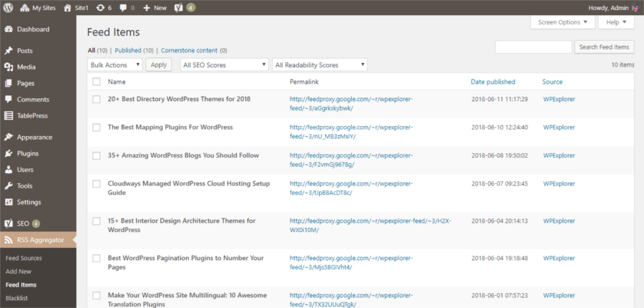Toggle the select-all checkbox in table header

97,82
